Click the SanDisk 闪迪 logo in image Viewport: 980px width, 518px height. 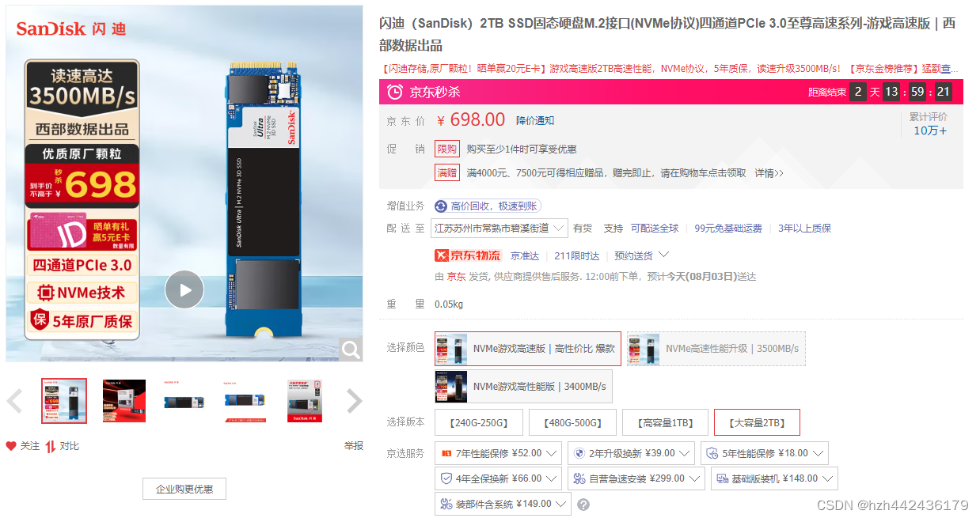(x=70, y=29)
